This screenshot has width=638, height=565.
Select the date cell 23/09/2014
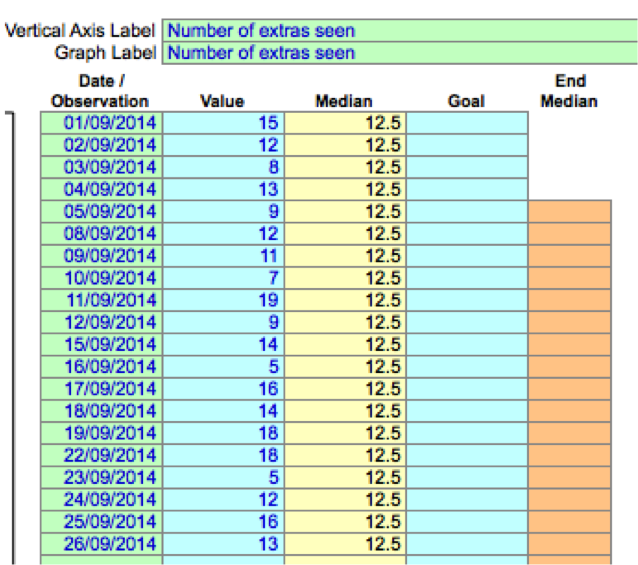pyautogui.click(x=102, y=478)
